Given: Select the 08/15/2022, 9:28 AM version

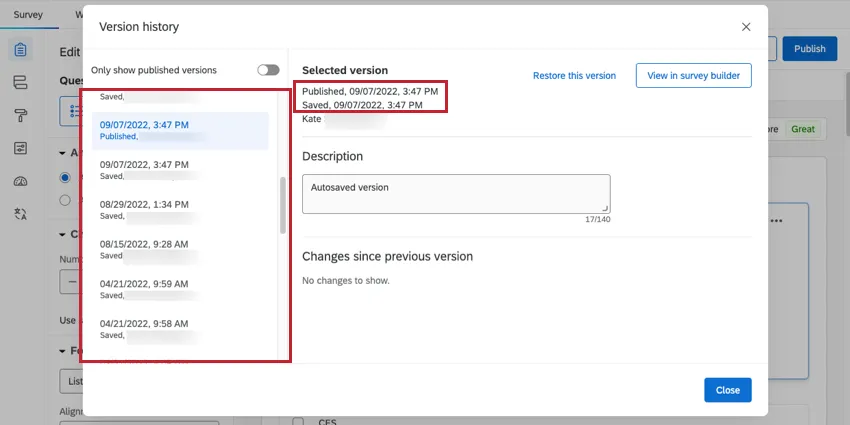Looking at the screenshot, I should (144, 249).
